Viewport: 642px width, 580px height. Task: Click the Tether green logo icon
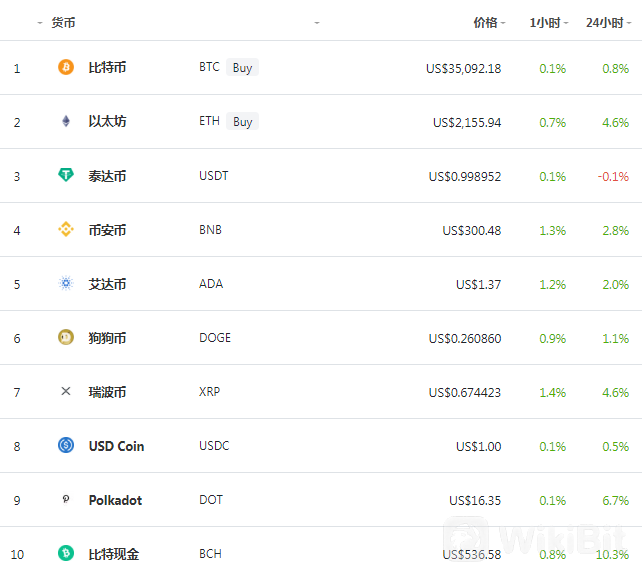[x=66, y=175]
